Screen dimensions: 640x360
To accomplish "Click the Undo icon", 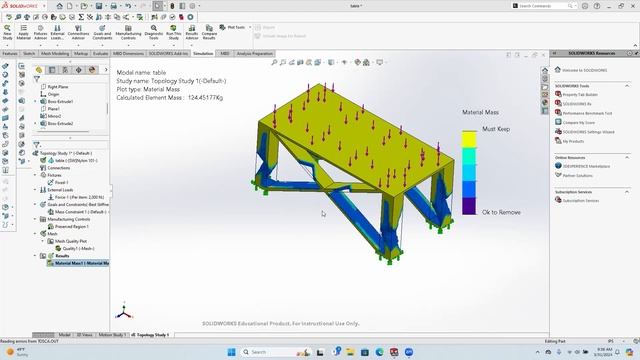I will click(128, 6).
